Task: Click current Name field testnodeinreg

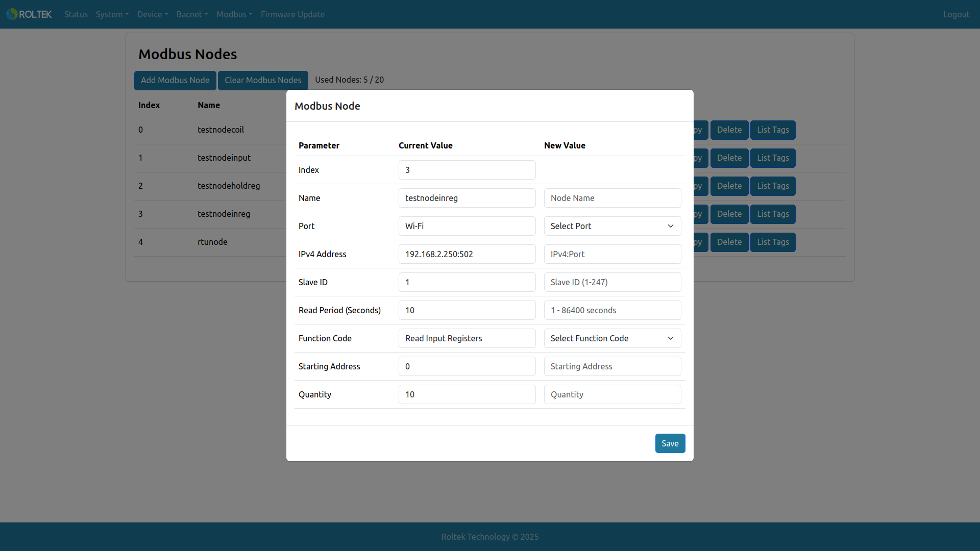Action: click(467, 198)
